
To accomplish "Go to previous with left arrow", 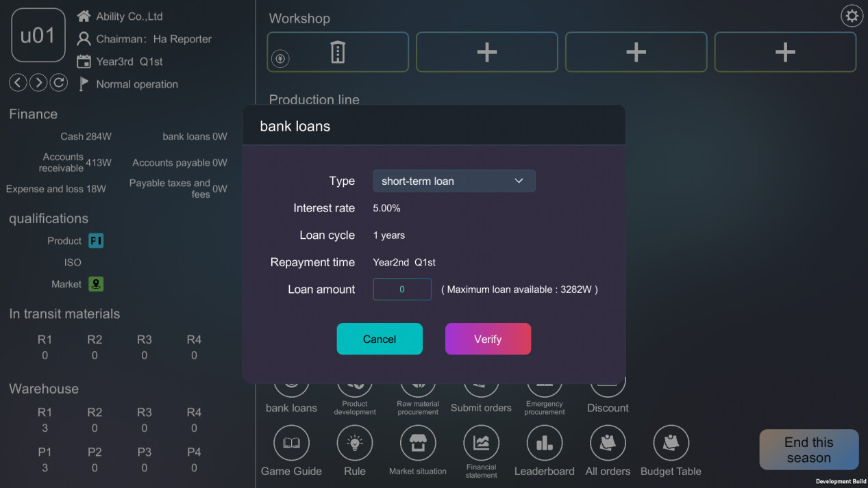I will click(x=18, y=83).
